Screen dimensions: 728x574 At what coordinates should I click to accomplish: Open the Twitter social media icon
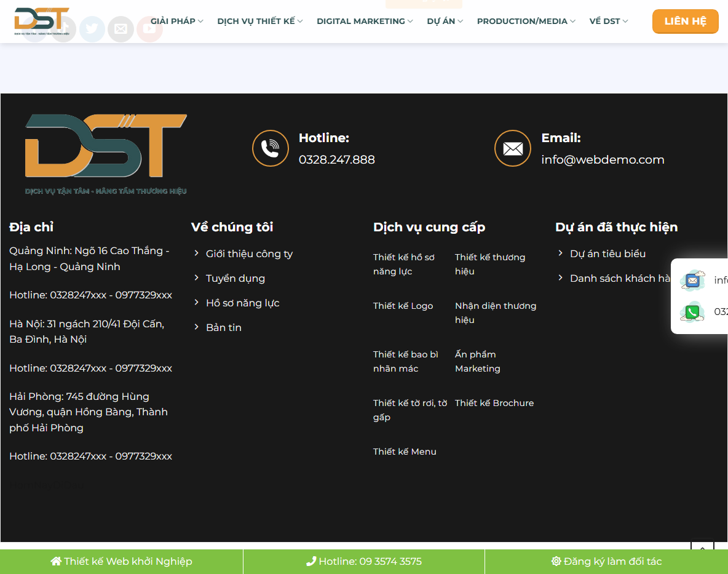click(x=92, y=29)
